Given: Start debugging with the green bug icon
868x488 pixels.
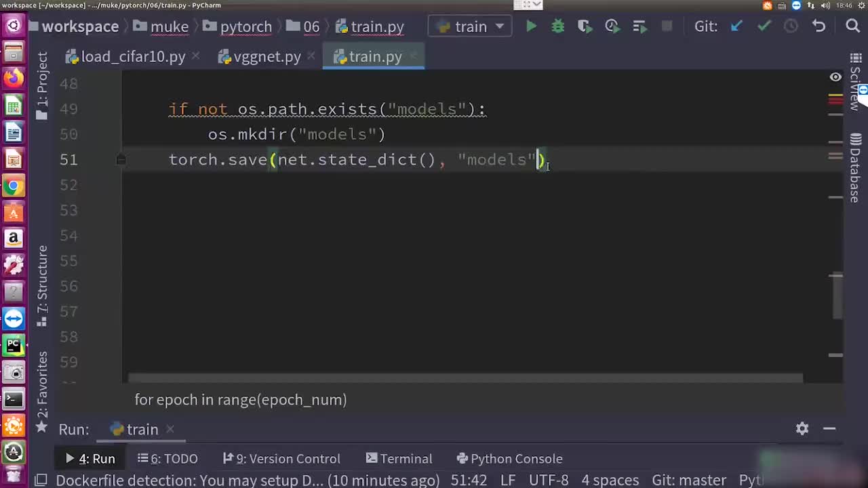Looking at the screenshot, I should [x=558, y=26].
